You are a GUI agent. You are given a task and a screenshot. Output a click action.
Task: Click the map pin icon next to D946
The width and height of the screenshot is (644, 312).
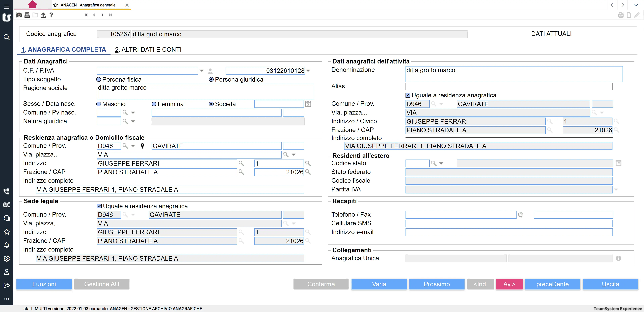[142, 146]
